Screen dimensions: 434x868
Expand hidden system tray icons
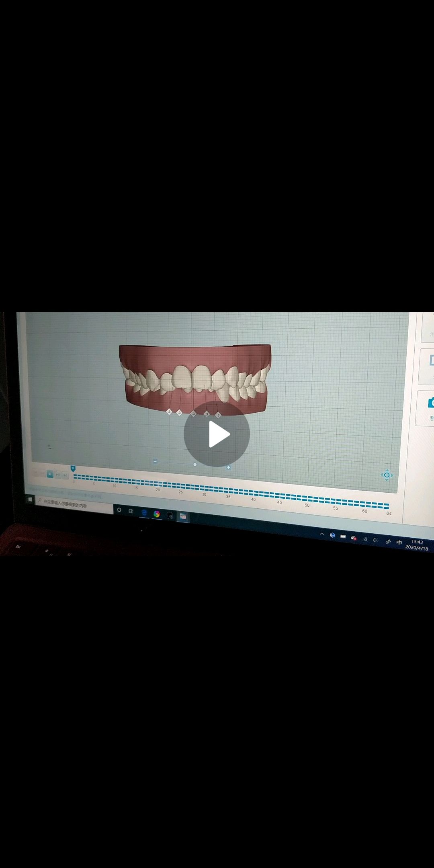[321, 534]
